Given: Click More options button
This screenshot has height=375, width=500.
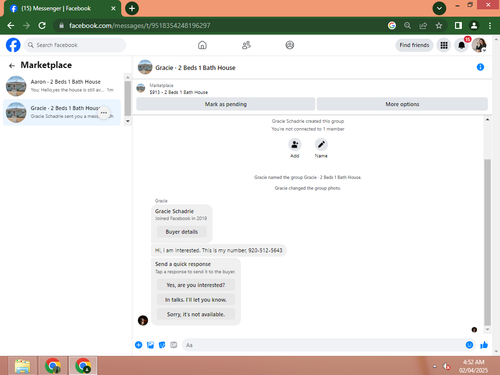Looking at the screenshot, I should click(x=402, y=104).
